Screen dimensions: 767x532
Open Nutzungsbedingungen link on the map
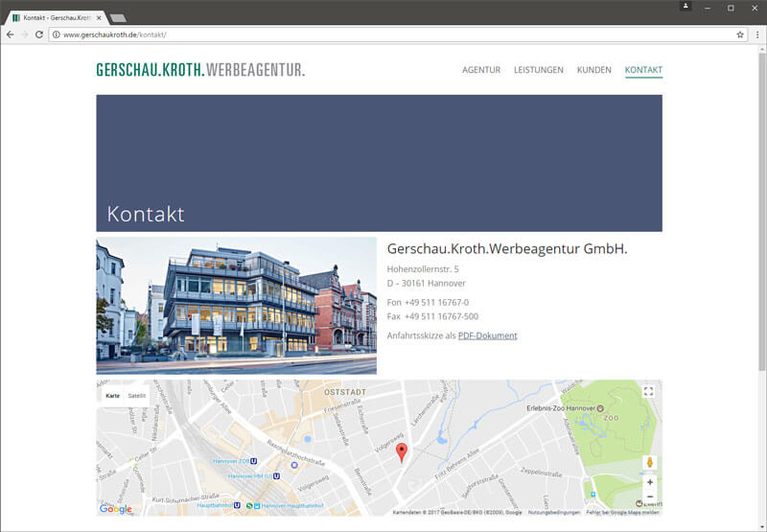554,513
